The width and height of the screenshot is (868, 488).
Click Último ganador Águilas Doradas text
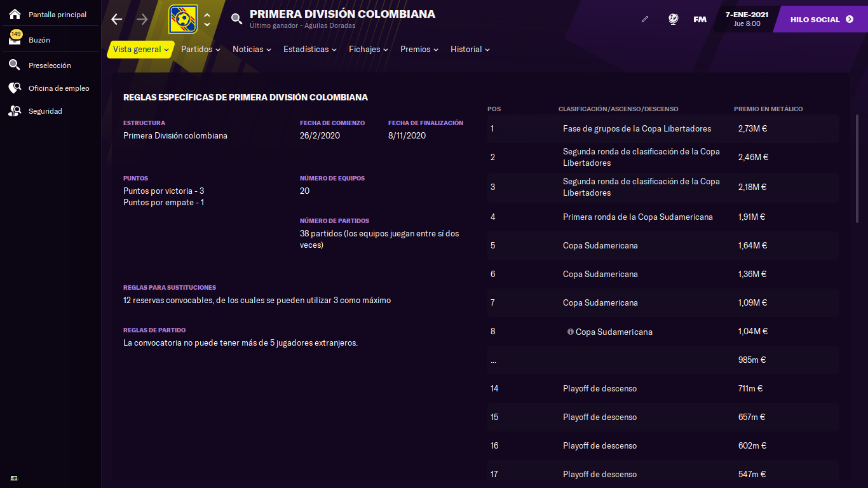pyautogui.click(x=302, y=26)
